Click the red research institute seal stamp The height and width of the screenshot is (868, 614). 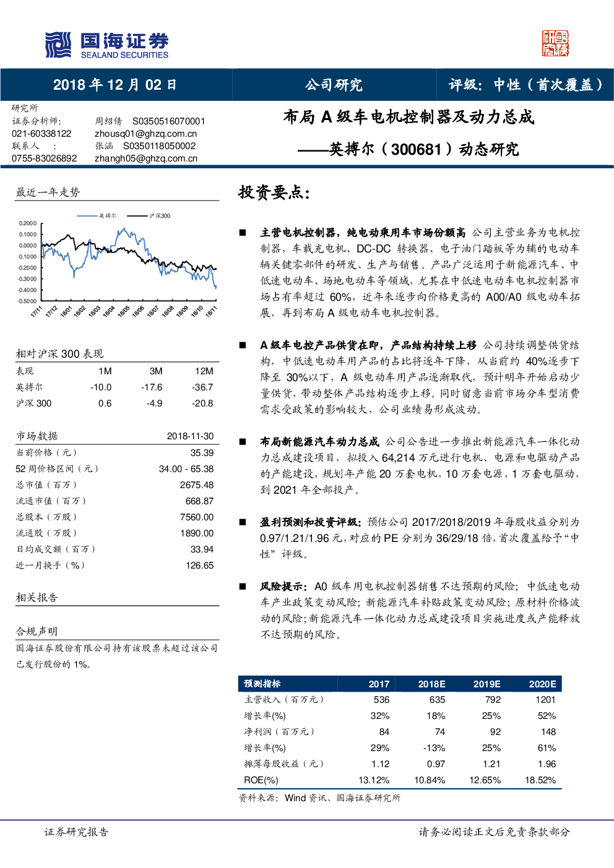click(x=555, y=43)
